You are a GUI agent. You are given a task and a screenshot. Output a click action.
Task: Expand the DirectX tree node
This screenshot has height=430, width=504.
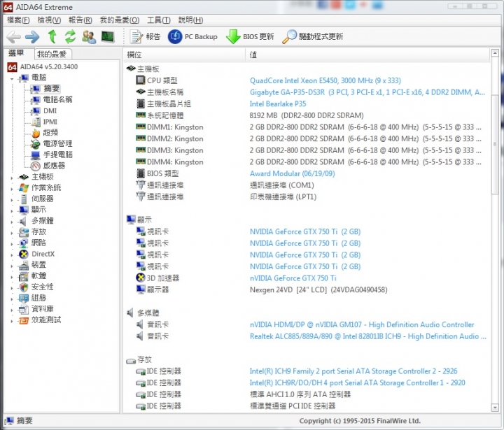[x=12, y=255]
